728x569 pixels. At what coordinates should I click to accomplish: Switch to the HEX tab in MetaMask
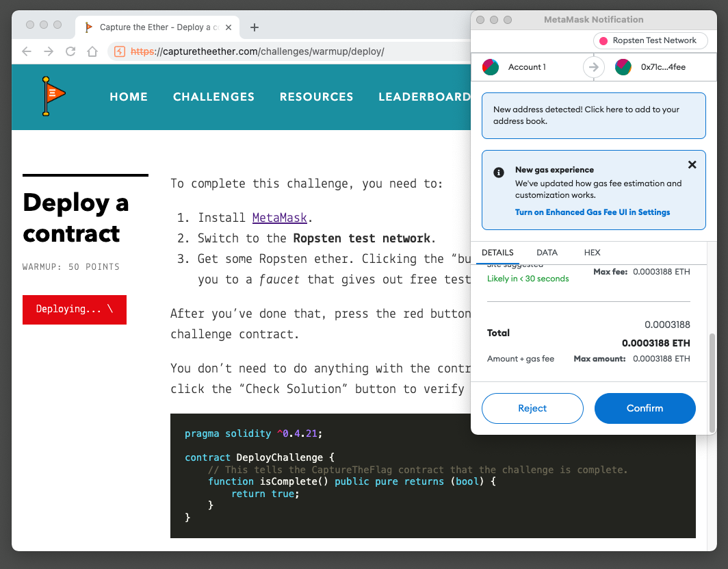tap(592, 253)
